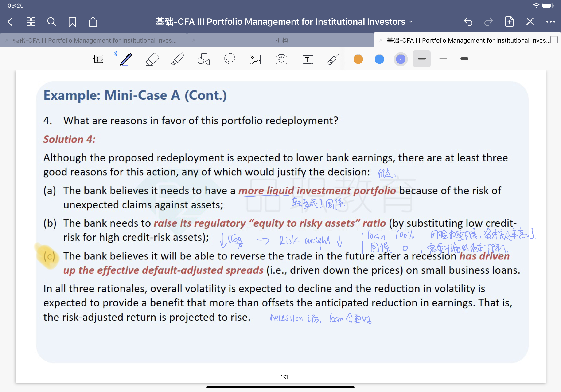The height and width of the screenshot is (392, 561).
Task: Tap the battery status icon
Action: pos(548,5)
